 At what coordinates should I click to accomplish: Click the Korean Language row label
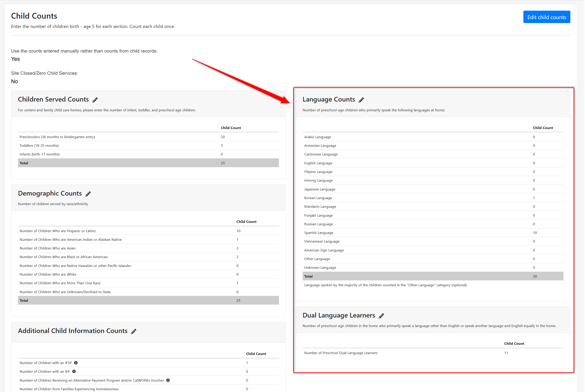coord(318,198)
